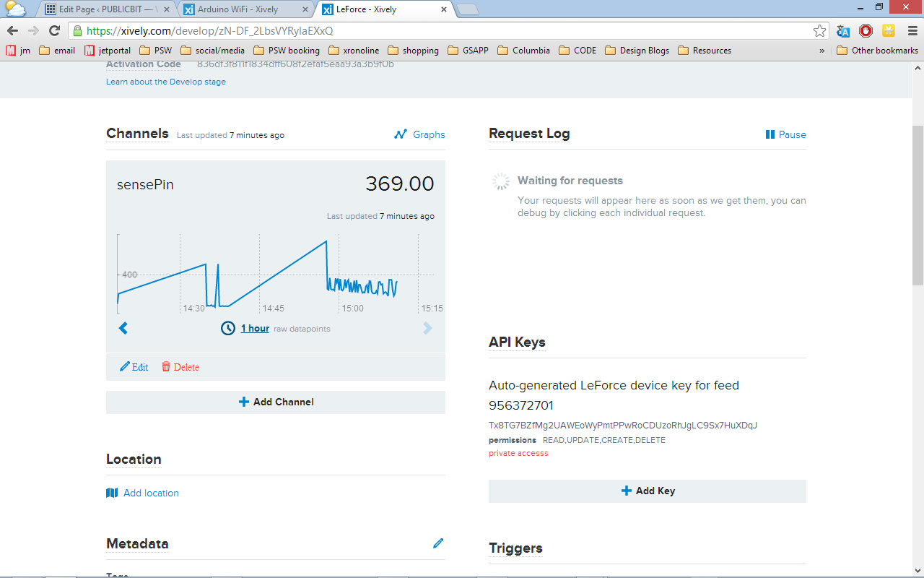The image size is (924, 578).
Task: Open the Chrome hamburger menu
Action: [912, 31]
